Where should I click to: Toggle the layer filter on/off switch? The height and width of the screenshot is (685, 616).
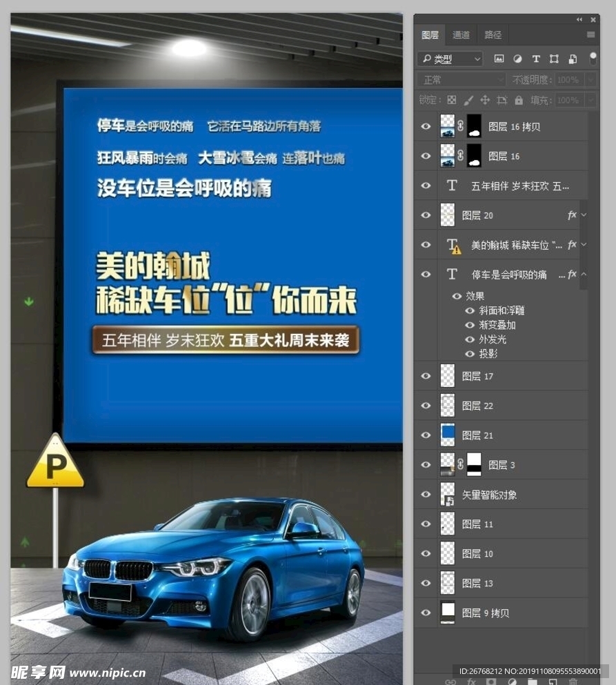[593, 57]
